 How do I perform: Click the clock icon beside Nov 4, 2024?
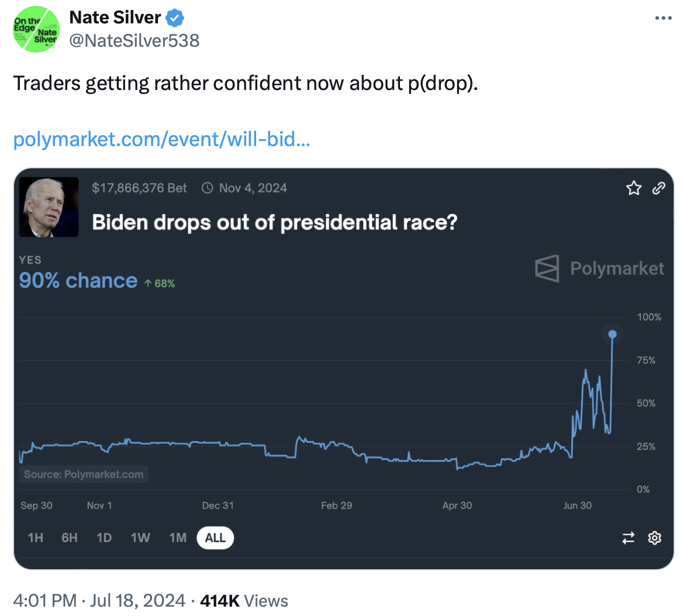pos(207,188)
